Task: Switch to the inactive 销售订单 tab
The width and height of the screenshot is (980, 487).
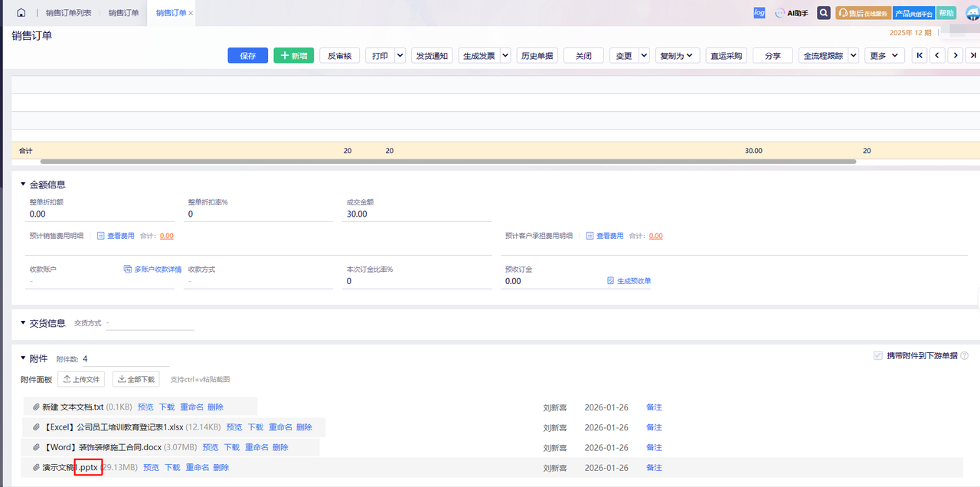Action: pos(123,13)
